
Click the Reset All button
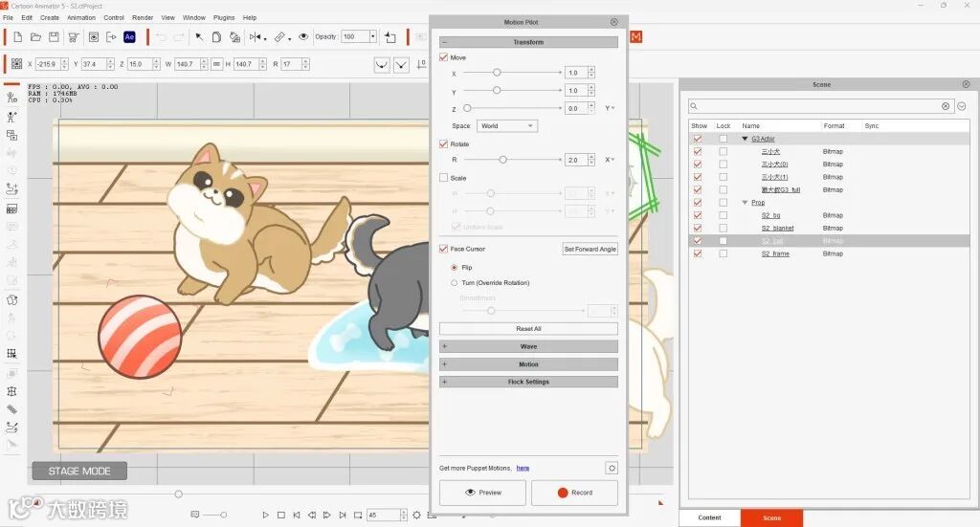tap(528, 328)
